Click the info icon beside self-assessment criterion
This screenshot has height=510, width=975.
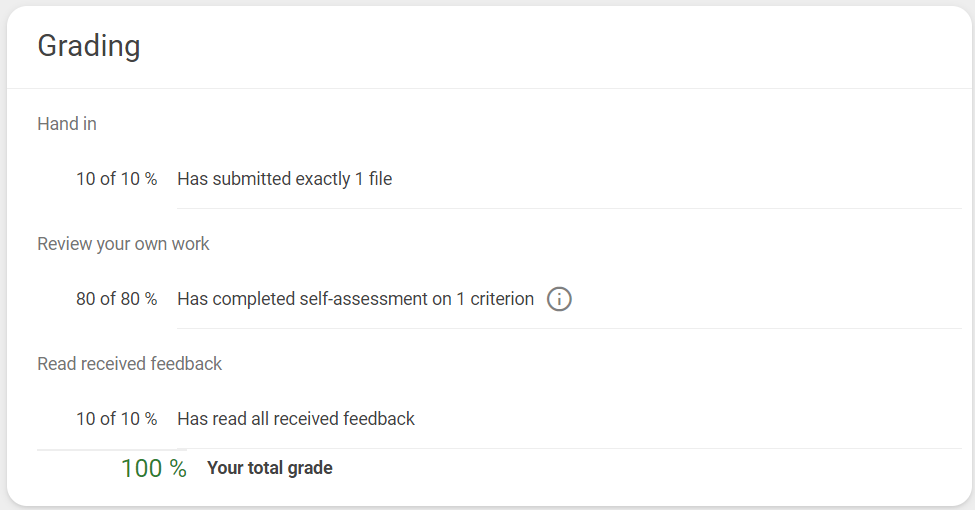tap(559, 299)
